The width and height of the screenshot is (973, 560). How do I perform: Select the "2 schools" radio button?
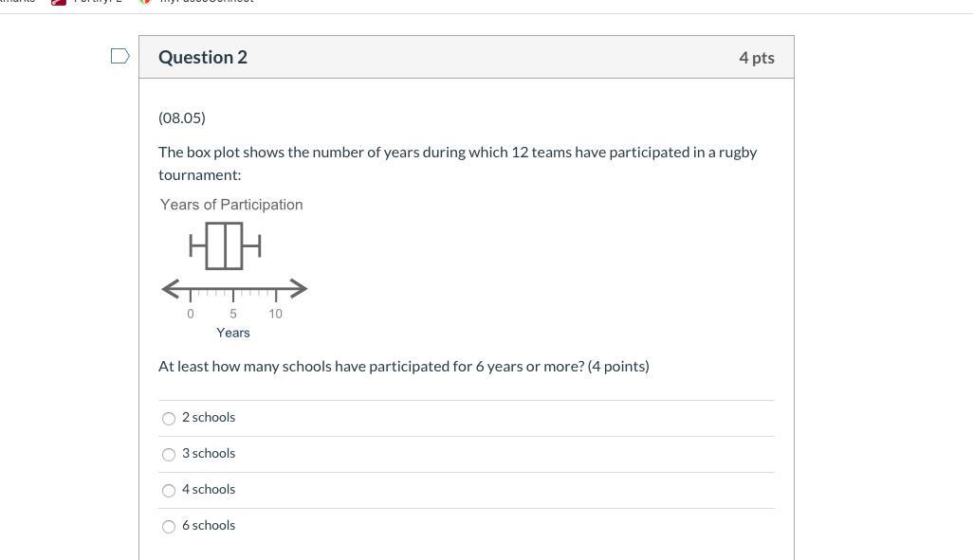pos(169,418)
